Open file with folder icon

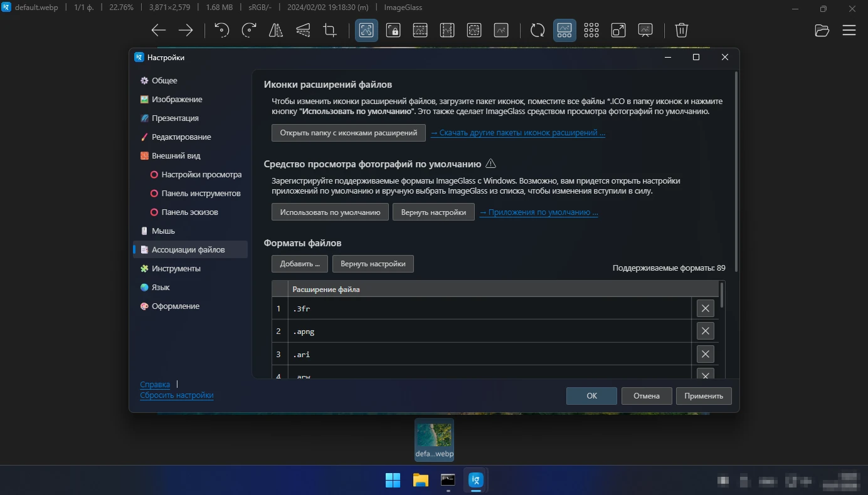(x=822, y=30)
